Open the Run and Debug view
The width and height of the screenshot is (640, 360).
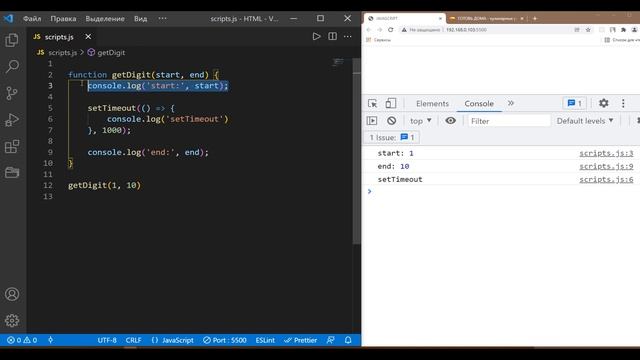(x=12, y=120)
